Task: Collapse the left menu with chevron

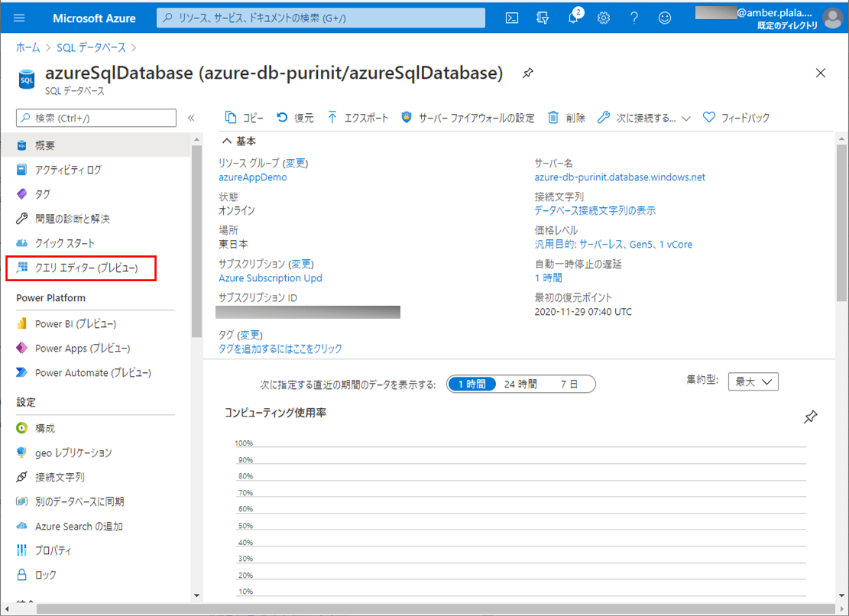Action: [191, 118]
